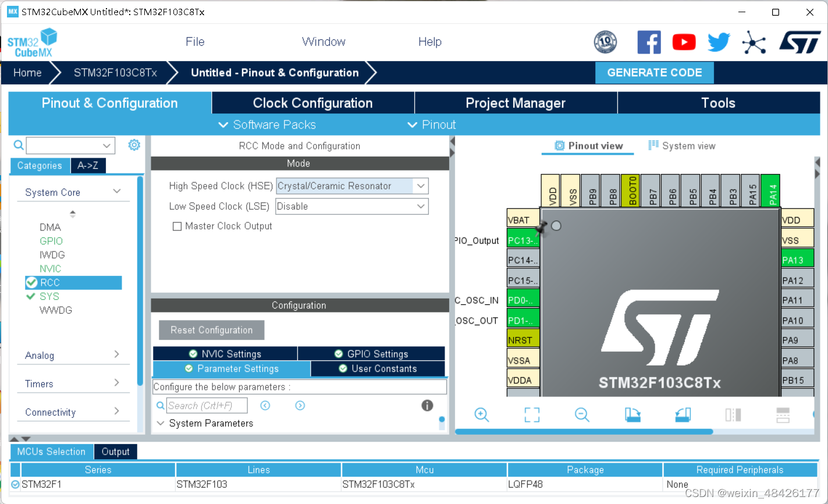Open the User Constants tab
This screenshot has height=504, width=828.
click(378, 369)
